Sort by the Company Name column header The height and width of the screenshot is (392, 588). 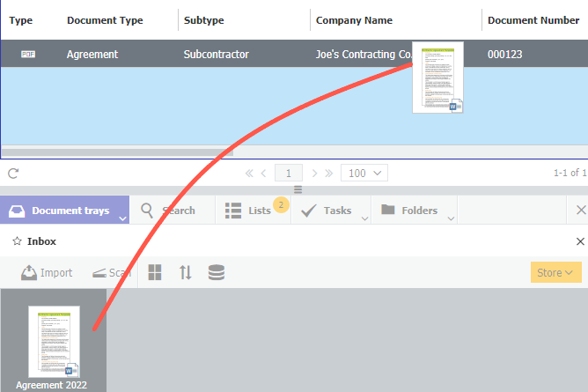pyautogui.click(x=354, y=20)
